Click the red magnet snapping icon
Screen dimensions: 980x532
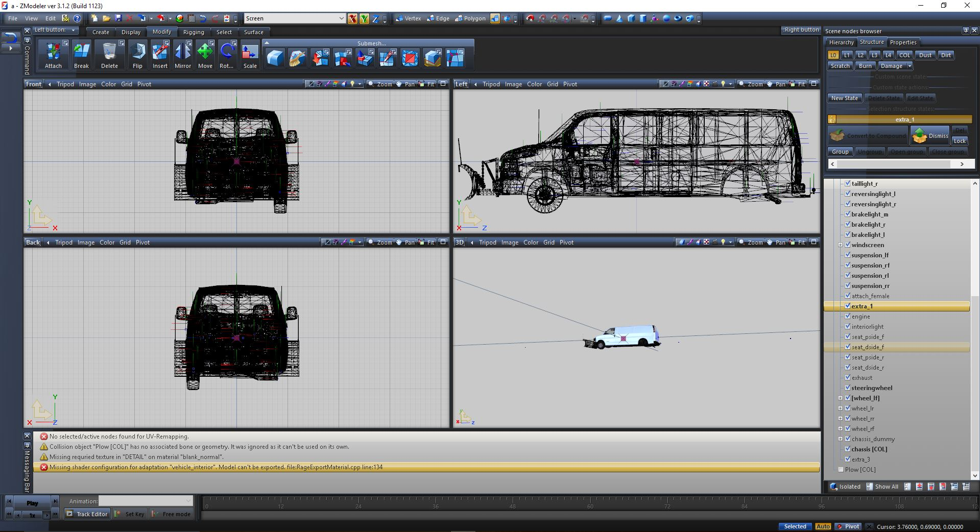click(530, 18)
